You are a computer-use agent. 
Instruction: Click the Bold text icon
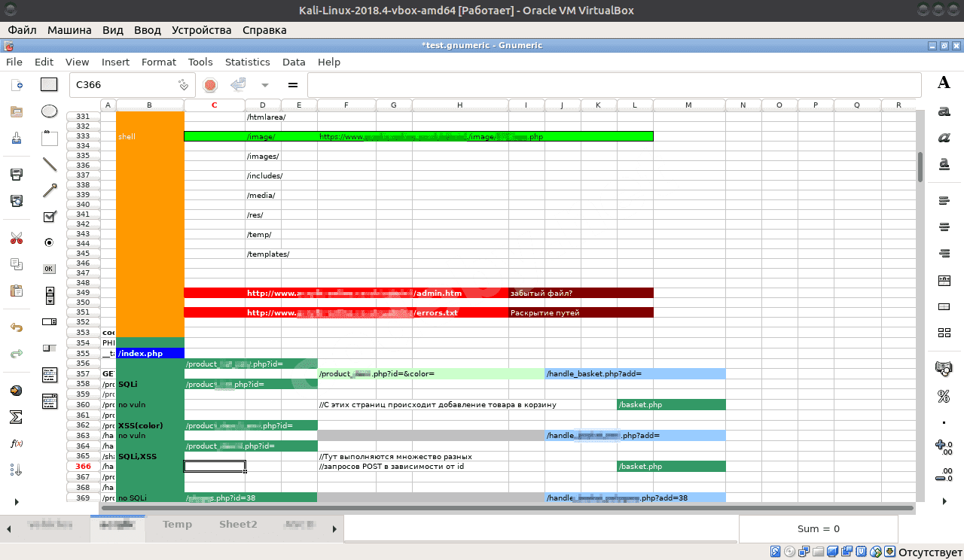click(x=943, y=84)
